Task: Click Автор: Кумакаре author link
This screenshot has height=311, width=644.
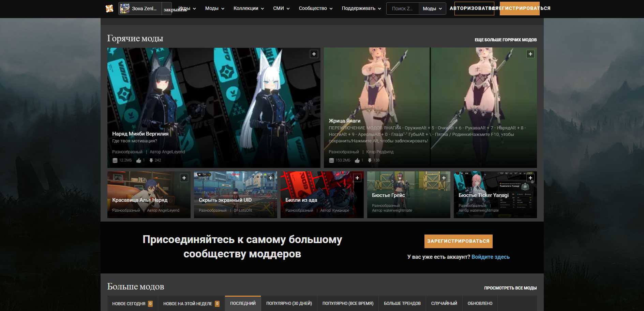Action: coord(334,210)
